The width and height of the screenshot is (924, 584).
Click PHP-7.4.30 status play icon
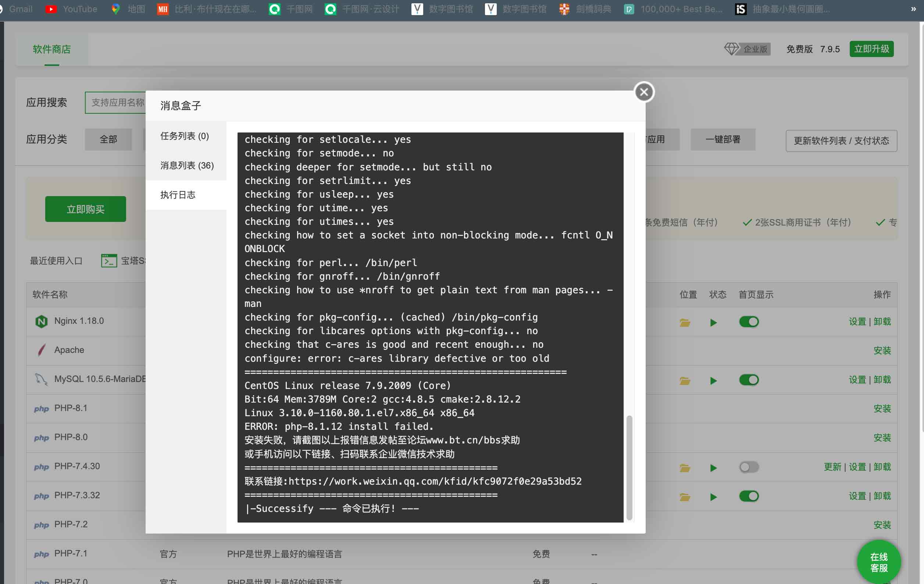coord(713,468)
